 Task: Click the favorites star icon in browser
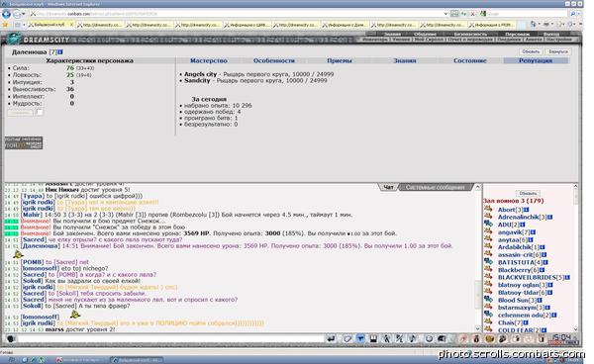(x=5, y=25)
